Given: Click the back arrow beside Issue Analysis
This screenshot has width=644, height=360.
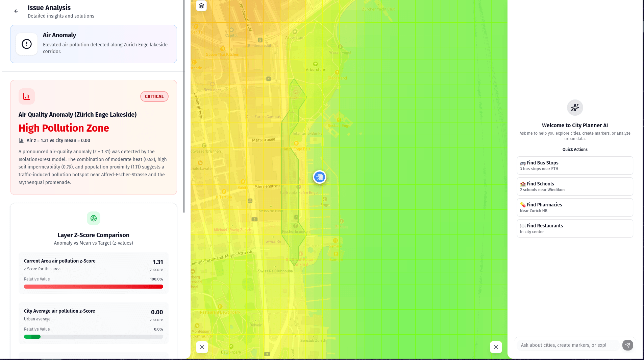Looking at the screenshot, I should pyautogui.click(x=16, y=11).
